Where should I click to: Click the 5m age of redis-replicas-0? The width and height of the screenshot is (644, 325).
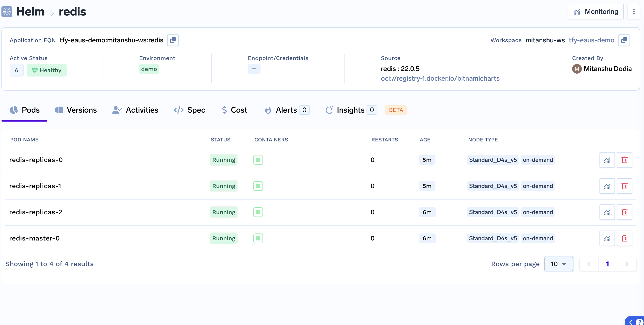pos(427,160)
